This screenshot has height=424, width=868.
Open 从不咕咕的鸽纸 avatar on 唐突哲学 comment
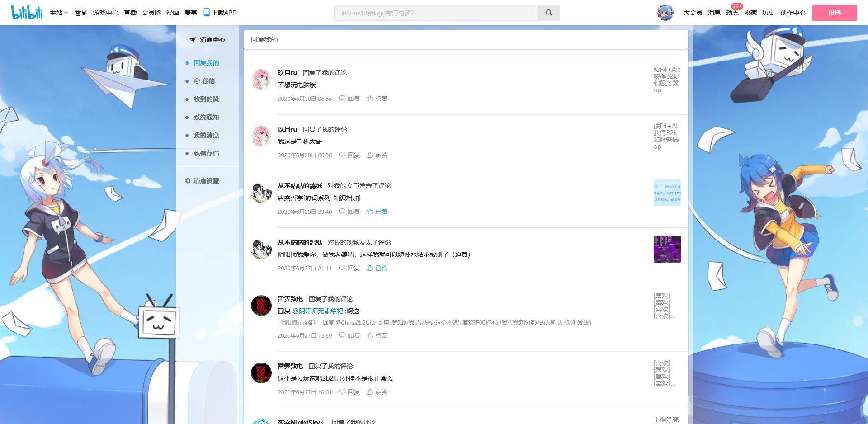(x=261, y=193)
